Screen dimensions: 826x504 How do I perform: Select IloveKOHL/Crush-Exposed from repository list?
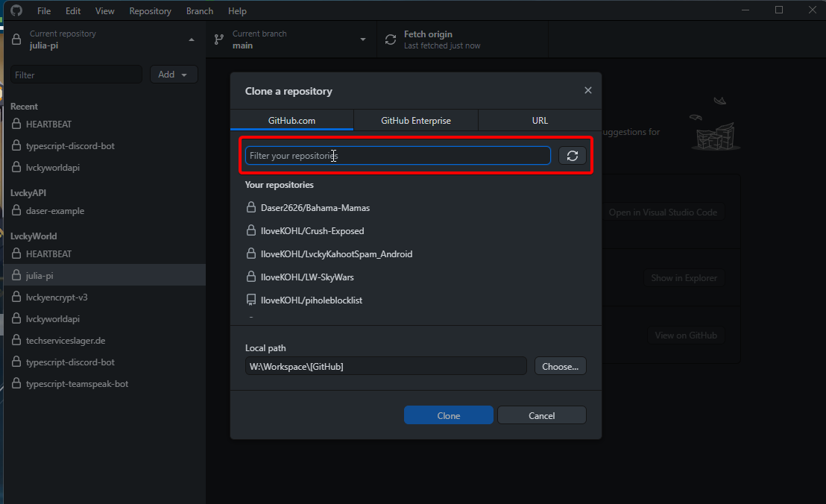(x=312, y=231)
